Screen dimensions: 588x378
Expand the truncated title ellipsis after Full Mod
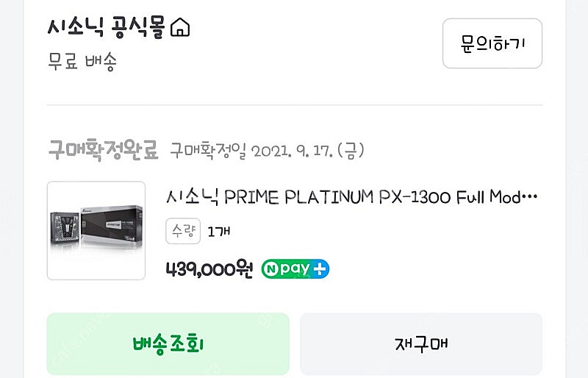tap(530, 196)
